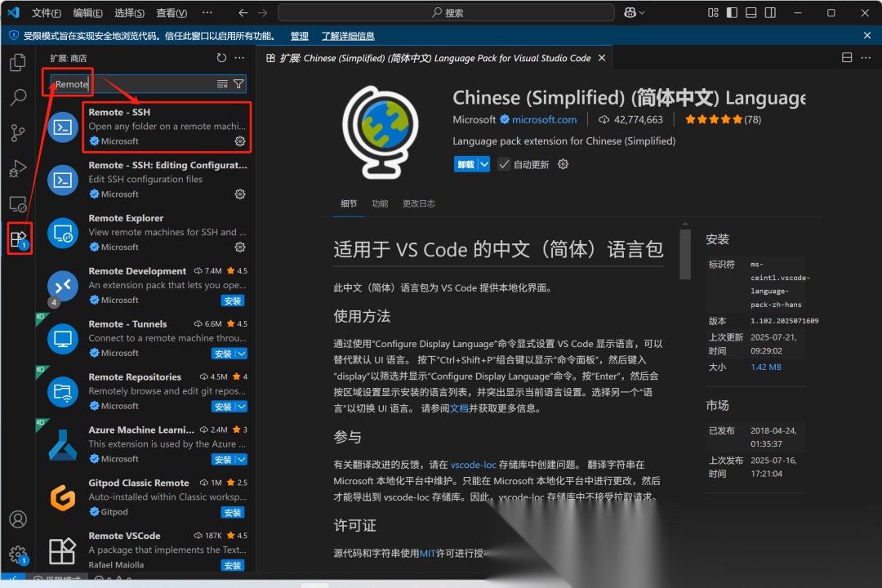The height and width of the screenshot is (588, 882).
Task: Open the vscode-loc repository link
Action: click(x=473, y=465)
